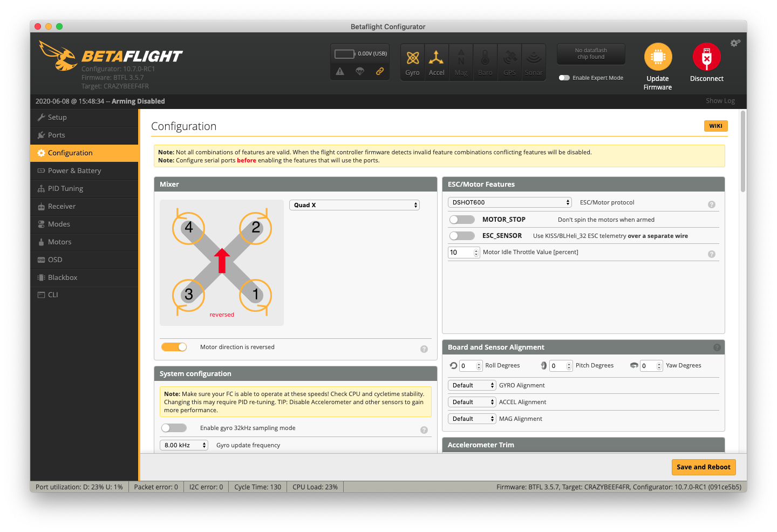Click the help icon in Board and Sensor Alignment header
777x532 pixels.
click(x=717, y=347)
